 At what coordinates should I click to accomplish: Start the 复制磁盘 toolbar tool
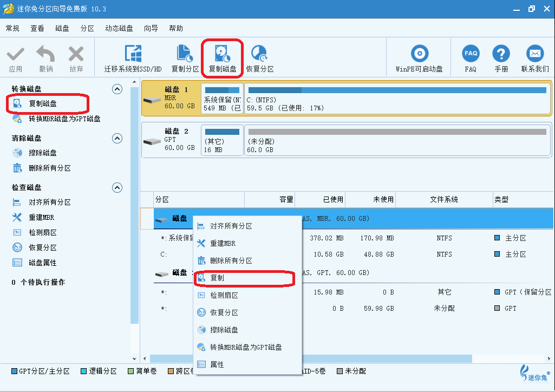(223, 58)
